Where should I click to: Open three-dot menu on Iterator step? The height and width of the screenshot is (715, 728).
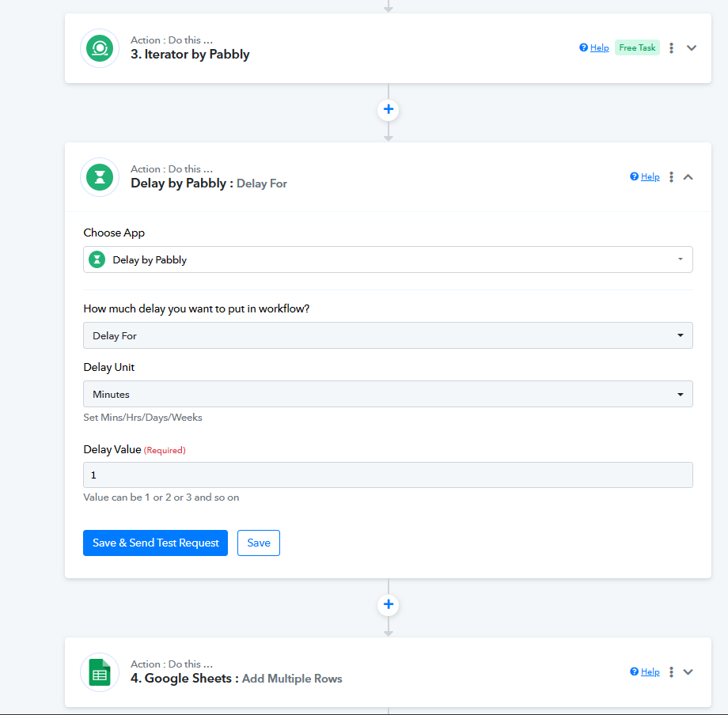click(671, 47)
